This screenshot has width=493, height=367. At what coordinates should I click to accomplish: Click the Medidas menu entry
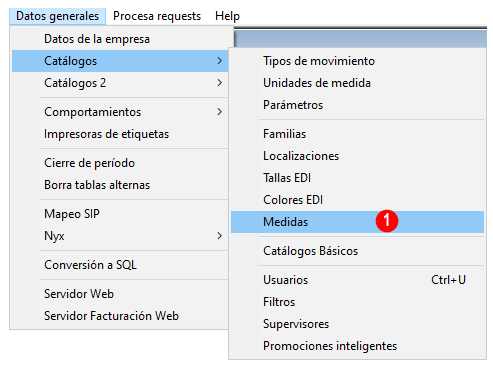357,222
